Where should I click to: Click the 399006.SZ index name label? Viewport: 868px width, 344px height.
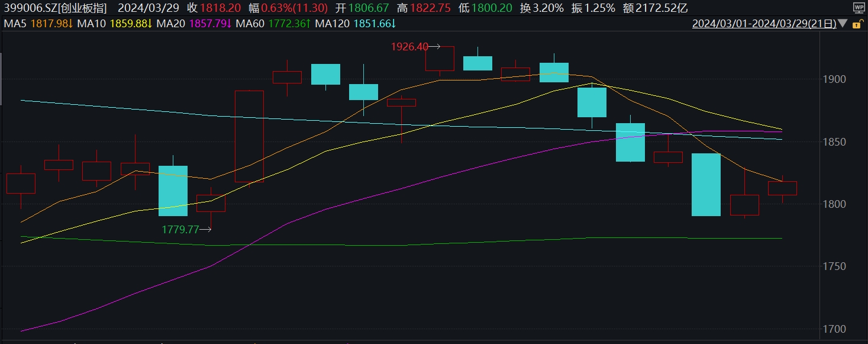tap(54, 8)
